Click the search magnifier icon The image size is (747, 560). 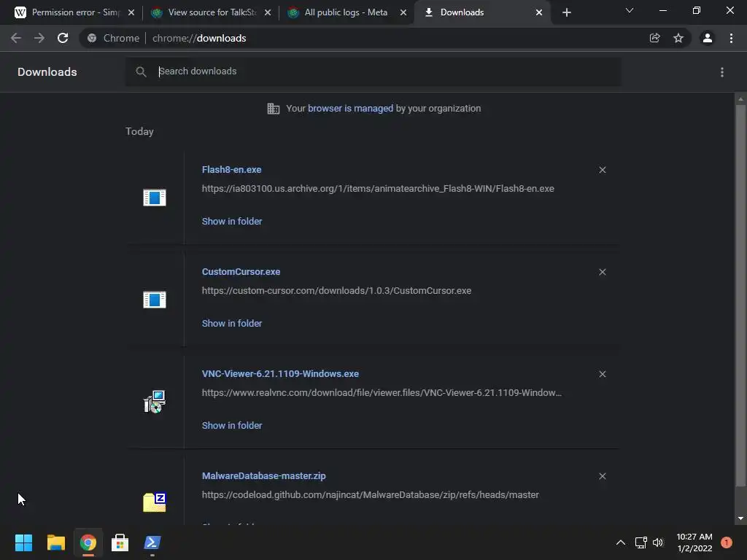coord(141,72)
